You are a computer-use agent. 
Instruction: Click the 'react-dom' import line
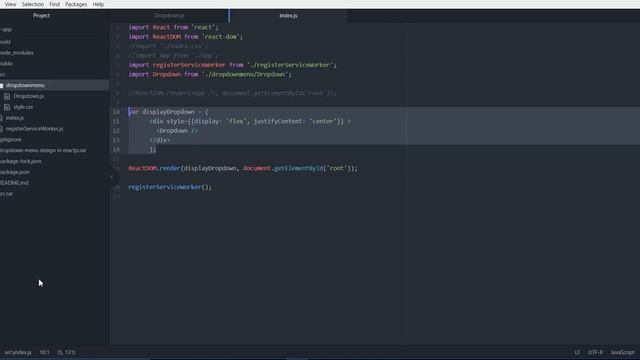(185, 37)
